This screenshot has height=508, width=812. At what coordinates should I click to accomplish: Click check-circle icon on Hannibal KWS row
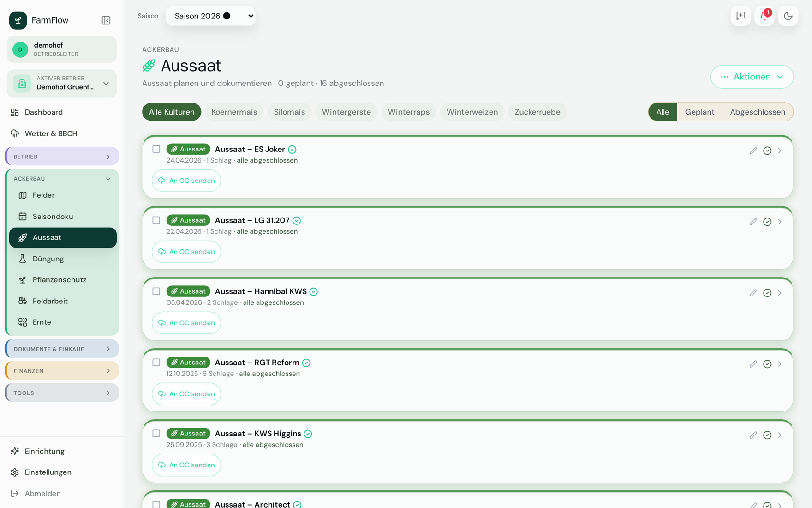click(x=767, y=293)
